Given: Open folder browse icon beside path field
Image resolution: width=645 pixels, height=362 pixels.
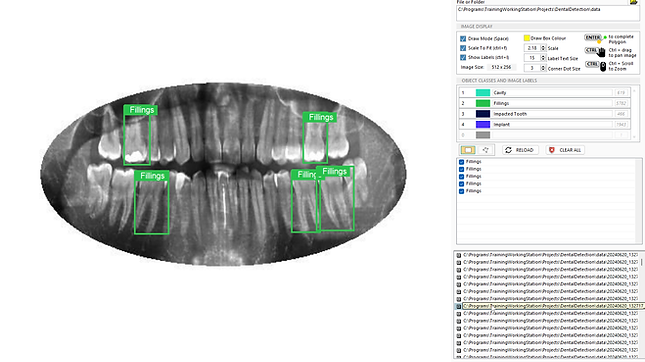Looking at the screenshot, I should tap(633, 2).
